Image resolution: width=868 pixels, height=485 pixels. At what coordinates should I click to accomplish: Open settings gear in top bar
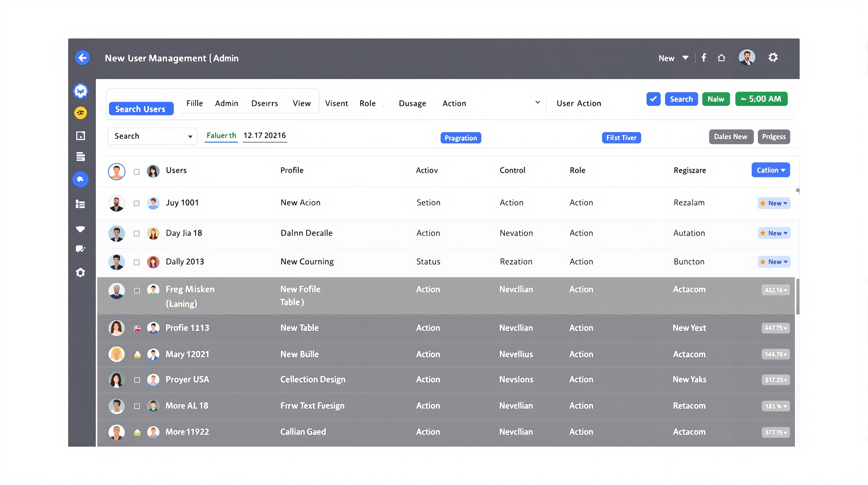coord(773,57)
